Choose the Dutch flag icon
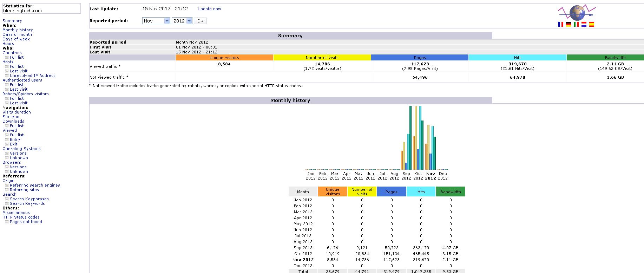Image resolution: width=644 pixels, height=273 pixels. pos(584,24)
